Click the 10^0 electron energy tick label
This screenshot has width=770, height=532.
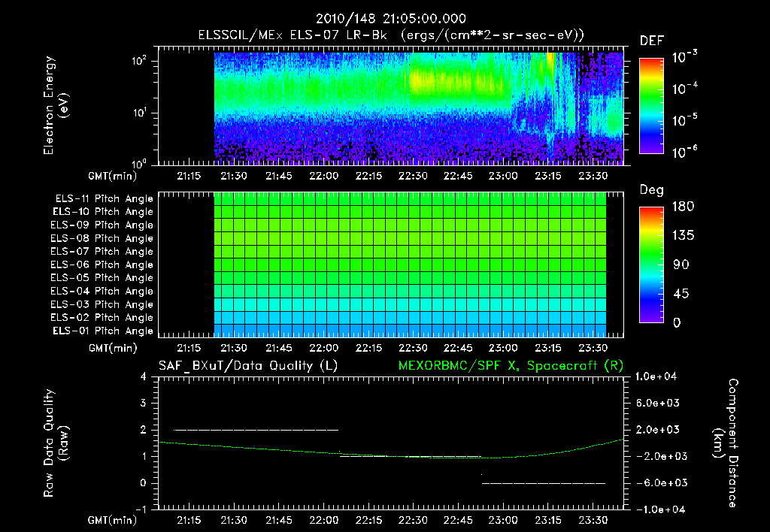coord(140,163)
